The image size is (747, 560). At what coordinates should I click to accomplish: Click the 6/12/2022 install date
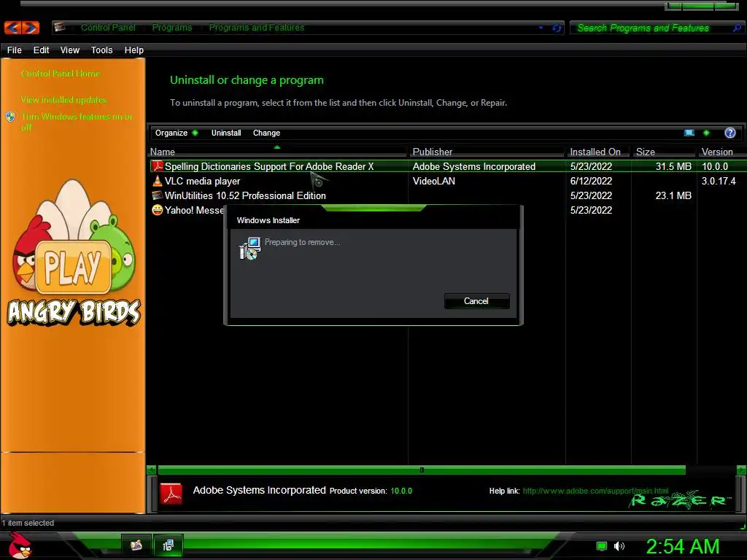coord(591,181)
